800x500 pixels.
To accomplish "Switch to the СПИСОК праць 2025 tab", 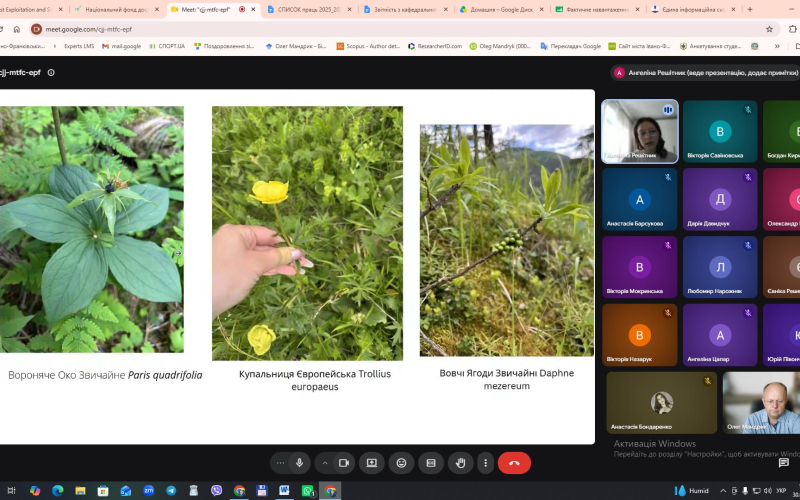I will 310,9.
